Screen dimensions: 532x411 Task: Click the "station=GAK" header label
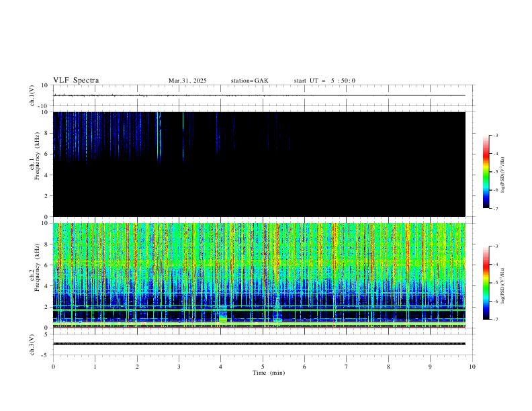tap(250, 81)
